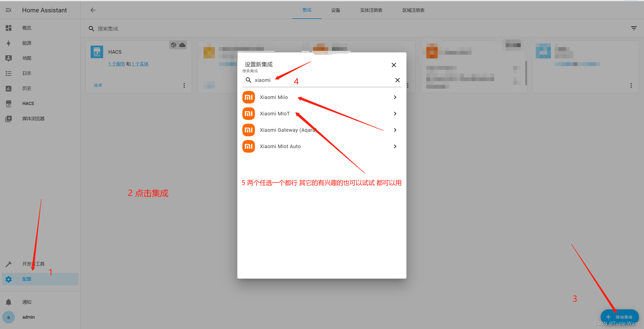Open the 能源 energy sidebar item

(x=27, y=43)
